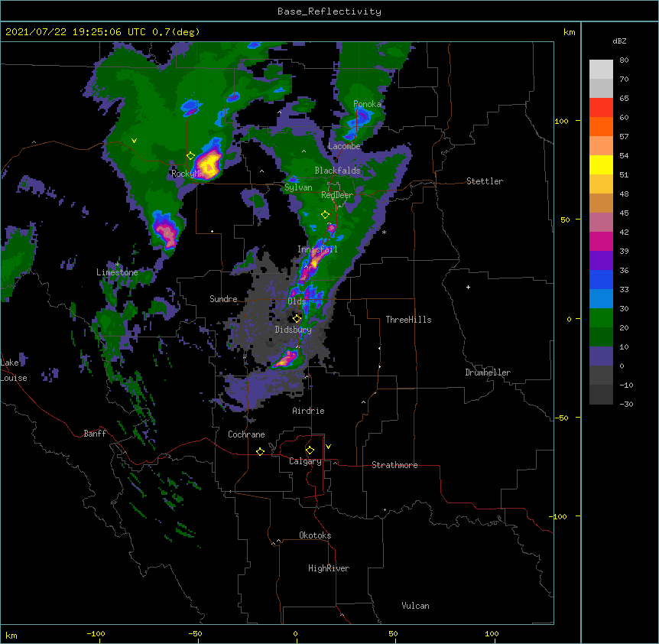Pick the 70-80 dBZ light gray legend swatch

[x=601, y=70]
